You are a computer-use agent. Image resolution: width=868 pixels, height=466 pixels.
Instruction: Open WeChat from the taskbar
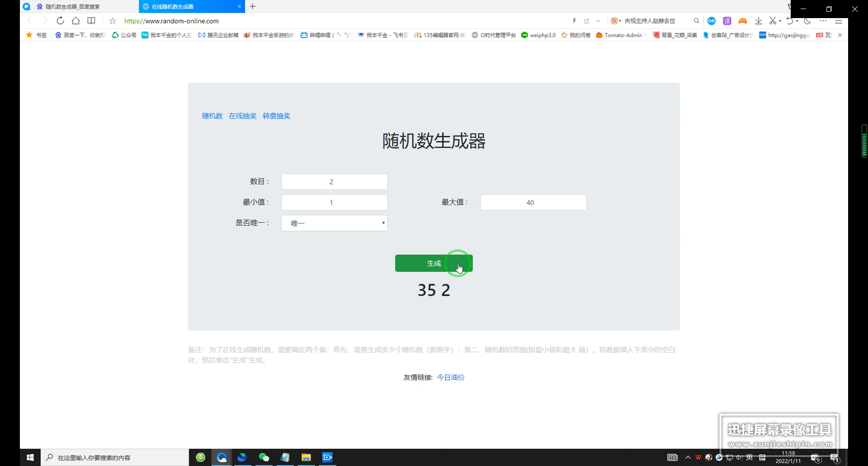(x=264, y=457)
